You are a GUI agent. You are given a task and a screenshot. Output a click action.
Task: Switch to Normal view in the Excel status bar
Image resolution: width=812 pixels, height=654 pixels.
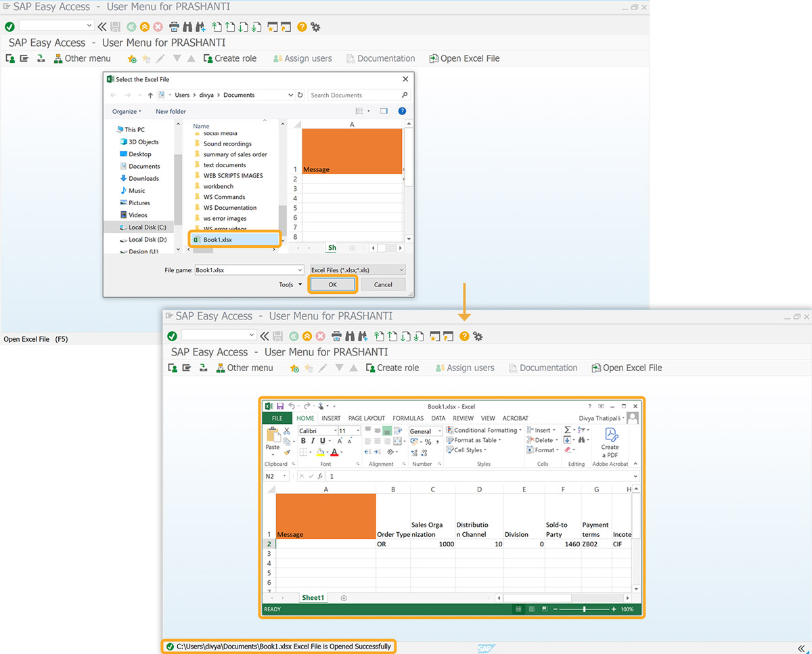point(519,609)
